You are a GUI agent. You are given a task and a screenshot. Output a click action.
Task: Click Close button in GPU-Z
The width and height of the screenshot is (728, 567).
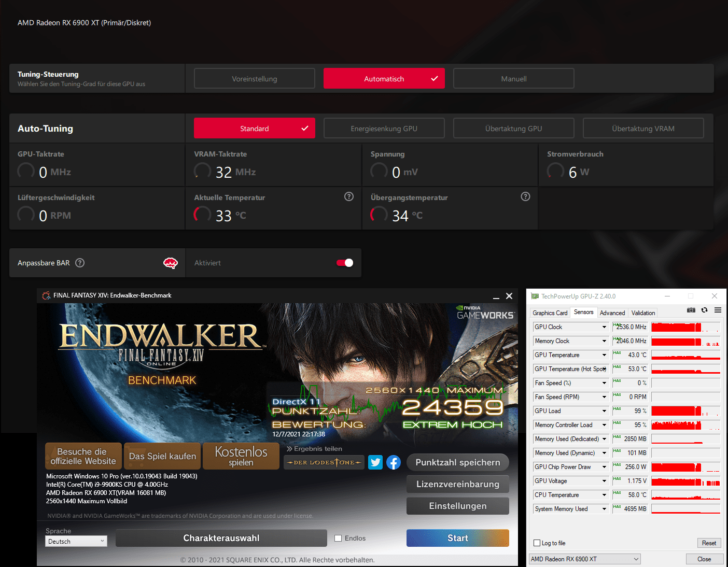coord(704,559)
